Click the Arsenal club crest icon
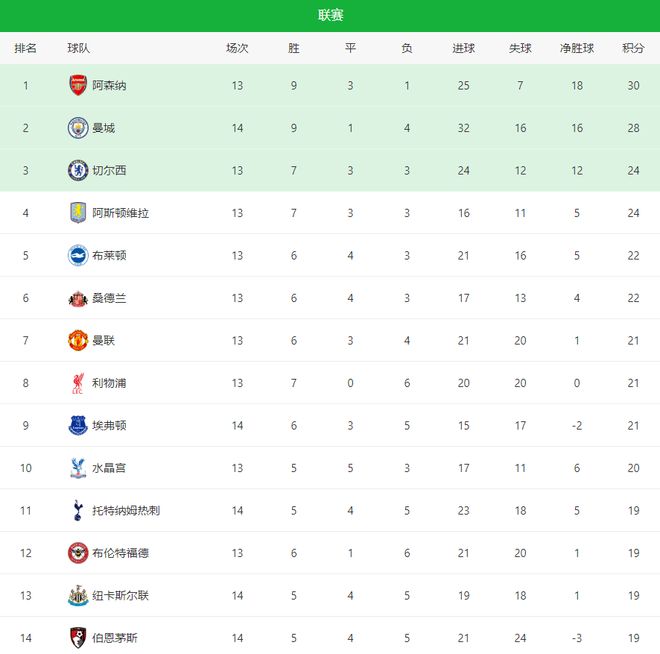 [x=78, y=85]
